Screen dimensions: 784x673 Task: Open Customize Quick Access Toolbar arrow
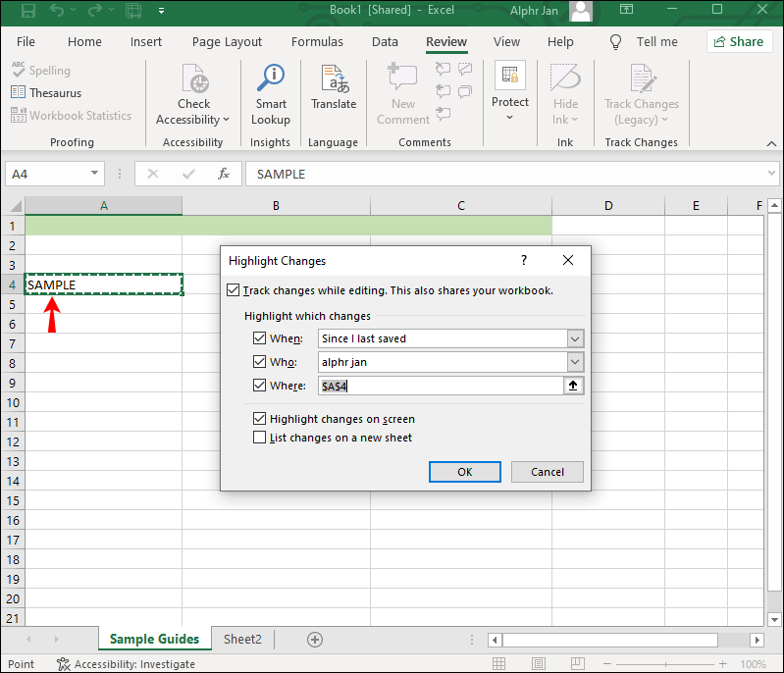[x=161, y=11]
